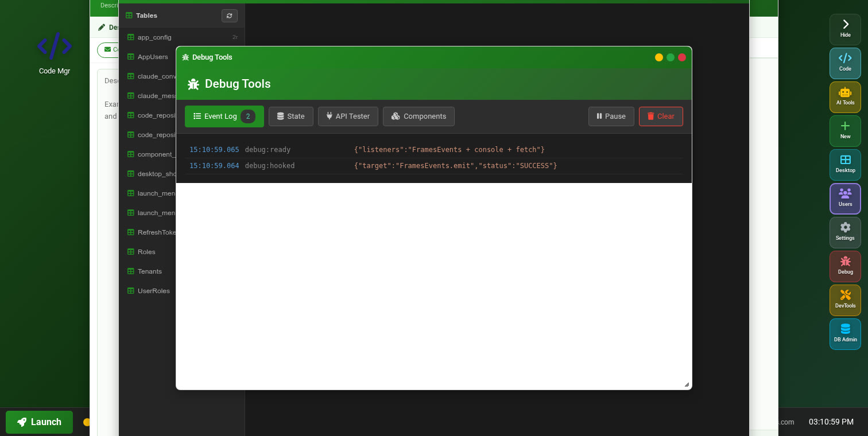Select the Roles table
Image resolution: width=868 pixels, height=436 pixels.
(x=146, y=251)
